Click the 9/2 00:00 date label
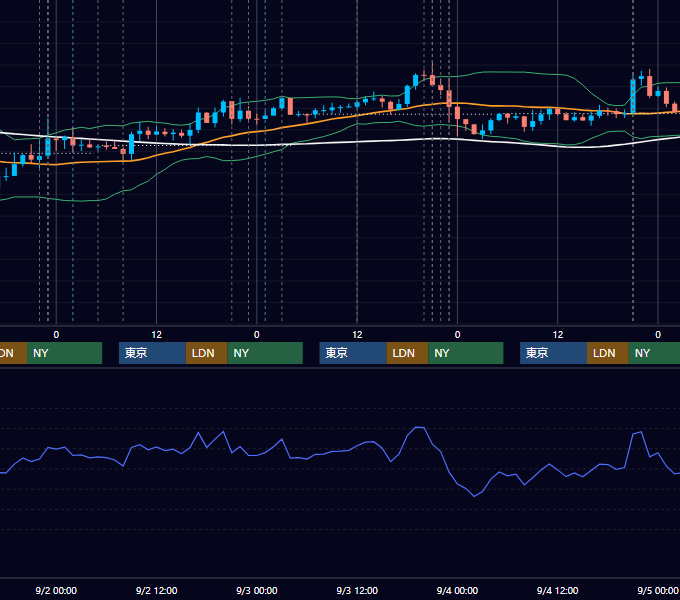The width and height of the screenshot is (680, 600). pyautogui.click(x=56, y=590)
